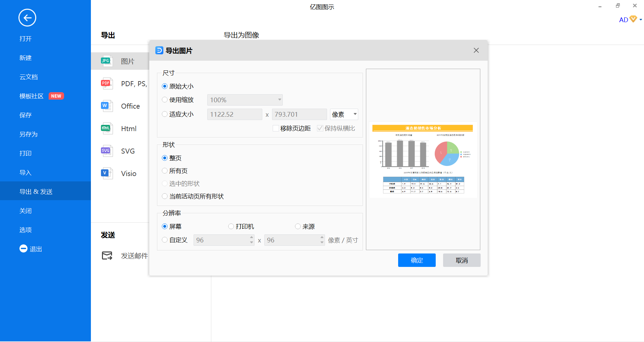Click the width field showing 1122.52

235,114
